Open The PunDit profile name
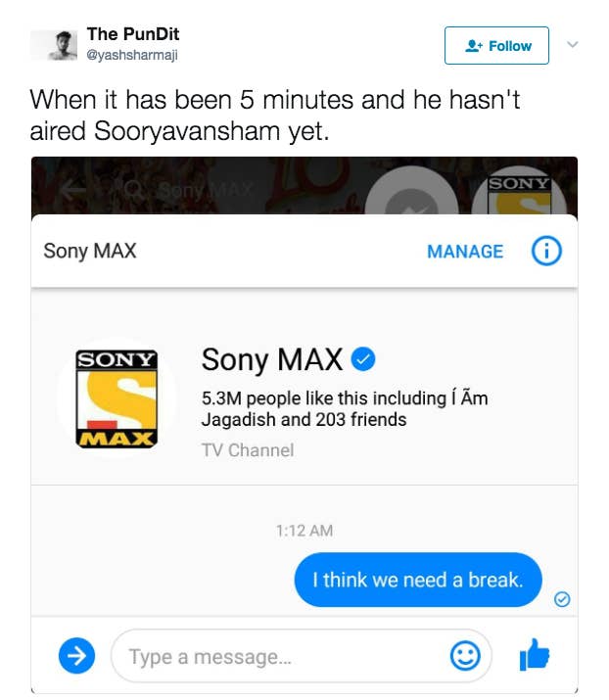609x700 pixels. 133,34
